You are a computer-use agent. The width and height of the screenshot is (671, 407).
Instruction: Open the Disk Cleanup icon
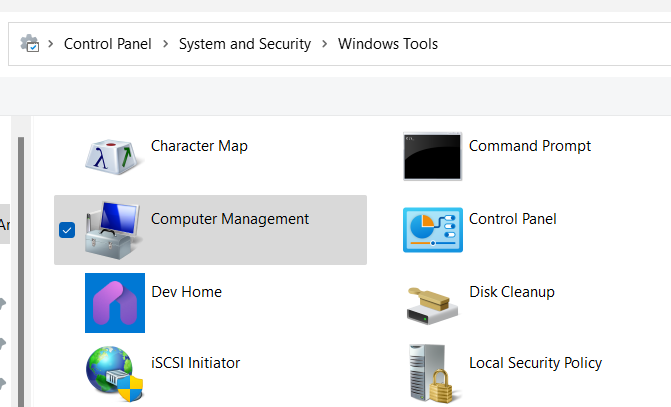click(432, 302)
